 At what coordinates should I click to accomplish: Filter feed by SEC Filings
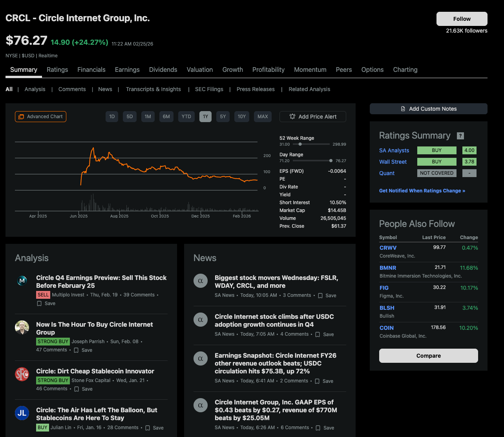209,89
